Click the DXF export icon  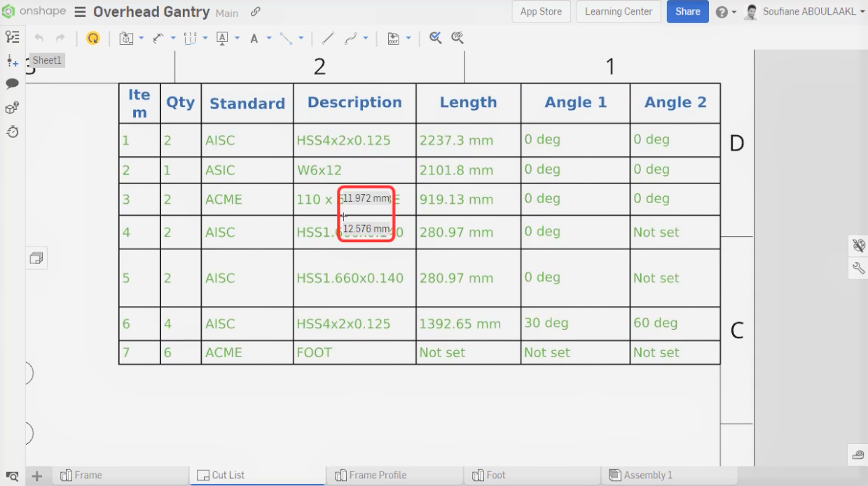click(394, 39)
